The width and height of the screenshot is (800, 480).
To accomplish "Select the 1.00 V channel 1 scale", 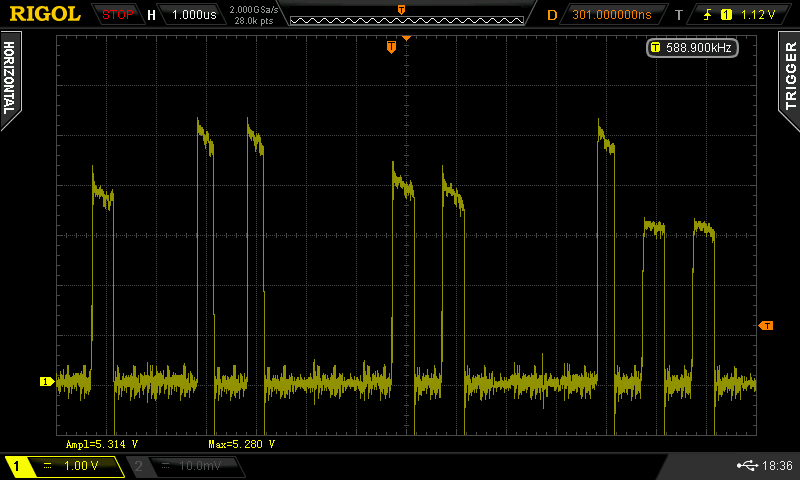I will [x=80, y=466].
